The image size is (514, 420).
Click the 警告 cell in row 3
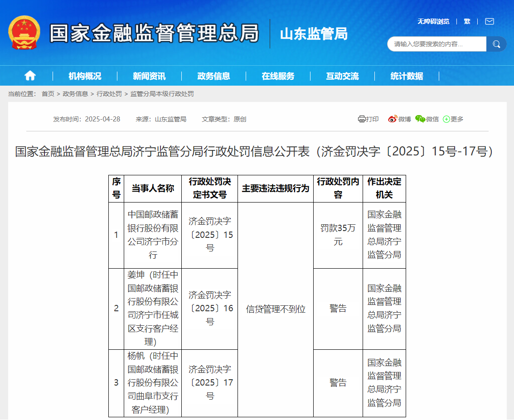click(338, 383)
